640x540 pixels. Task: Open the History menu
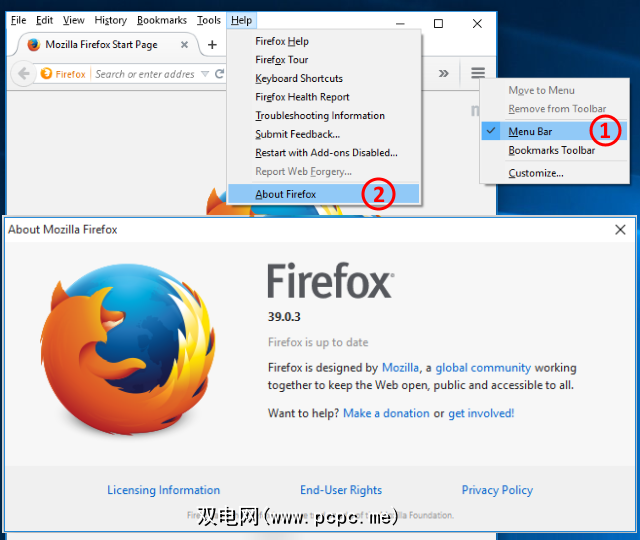[111, 20]
